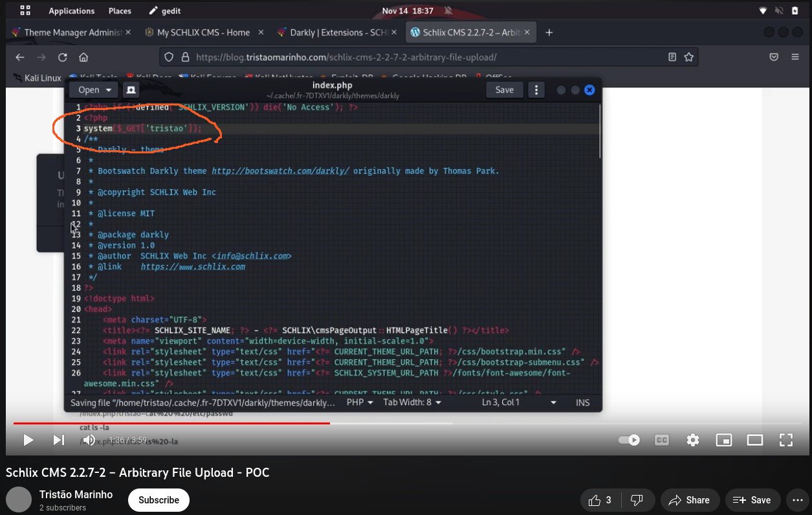Open Firefox hamburger menu

(795, 57)
